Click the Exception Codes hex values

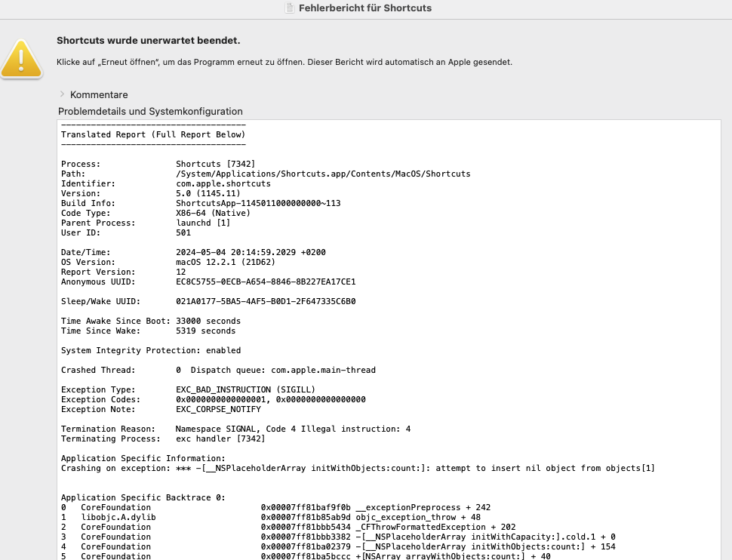(x=271, y=399)
